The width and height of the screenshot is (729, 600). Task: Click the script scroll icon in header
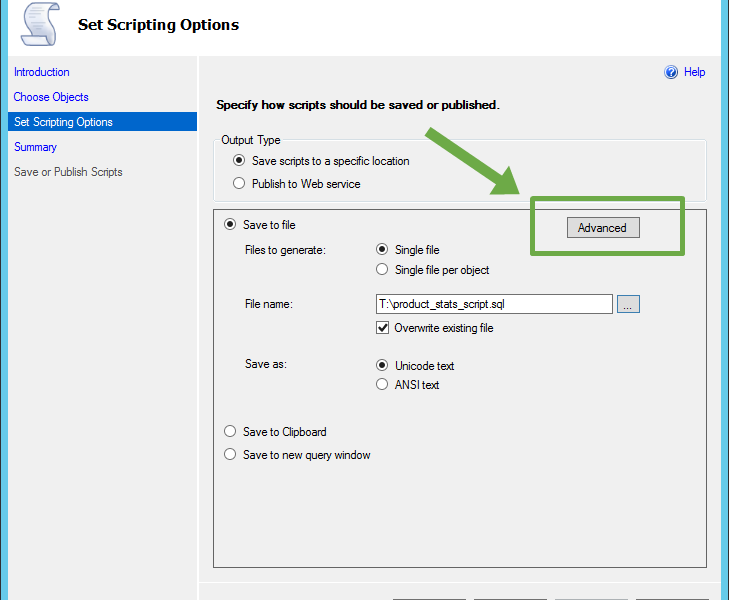click(x=40, y=24)
